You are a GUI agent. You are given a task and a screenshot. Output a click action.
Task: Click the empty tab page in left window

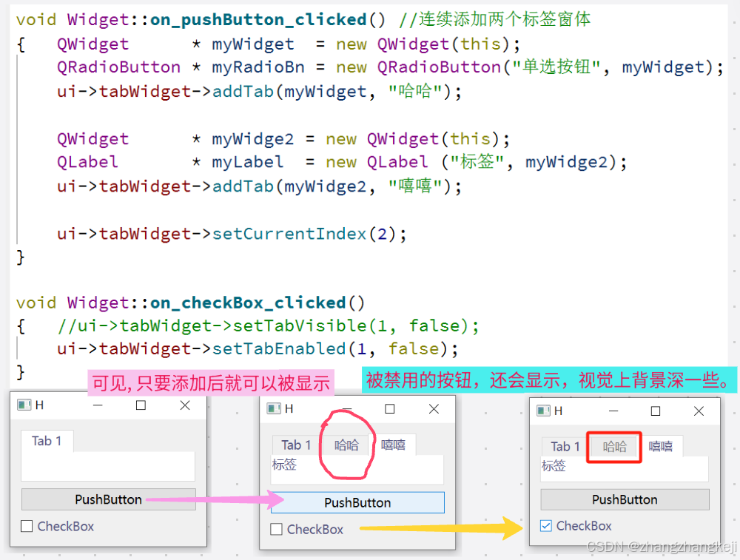108,466
